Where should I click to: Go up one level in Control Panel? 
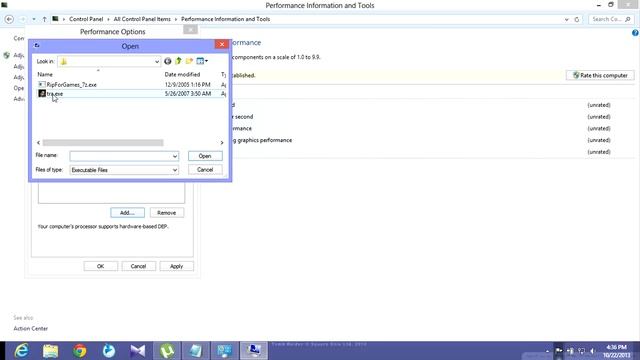[44, 19]
